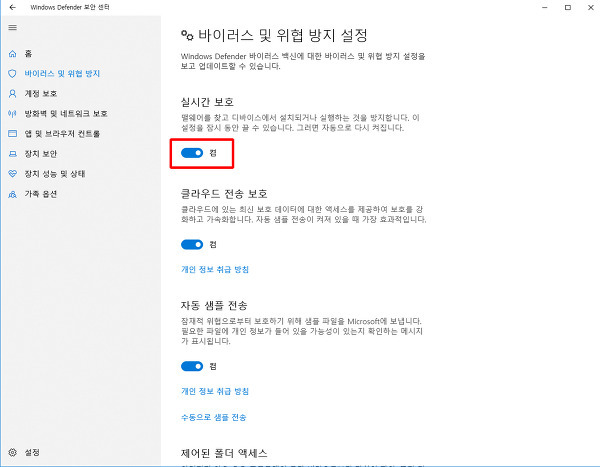Open 가족 옵션 section
600x467 pixels.
click(41, 194)
